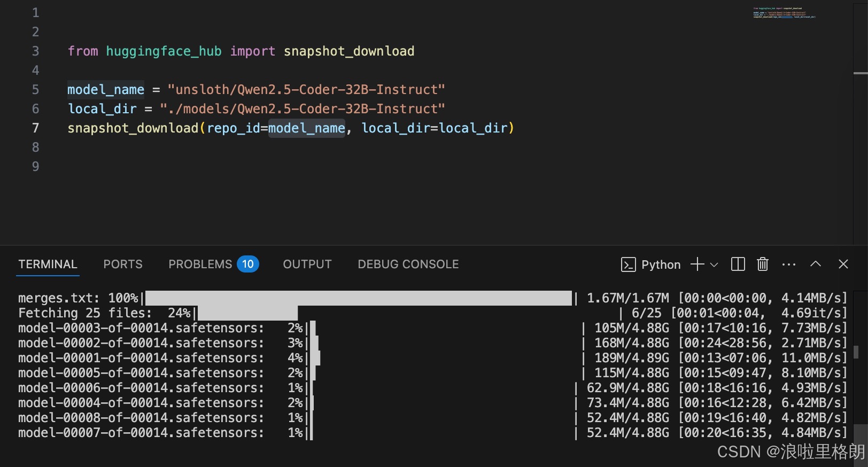Split the terminal panel
Viewport: 868px width, 467px height.
tap(738, 264)
